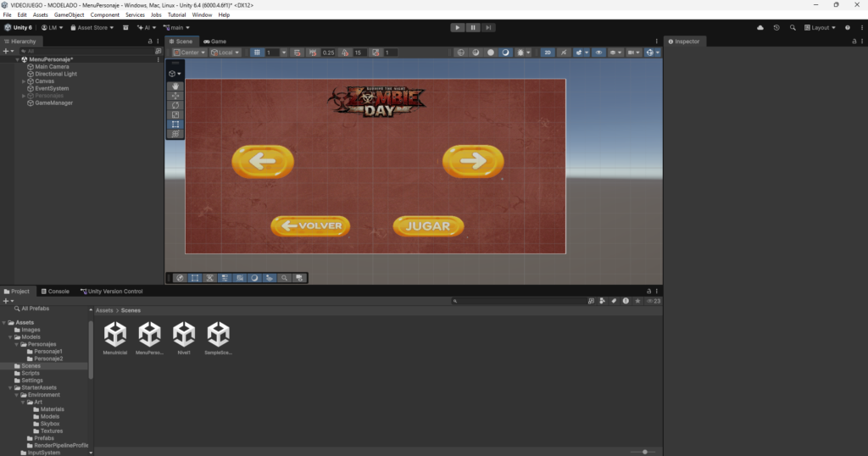The height and width of the screenshot is (456, 868).
Task: Select the Rect tool
Action: pos(175,125)
